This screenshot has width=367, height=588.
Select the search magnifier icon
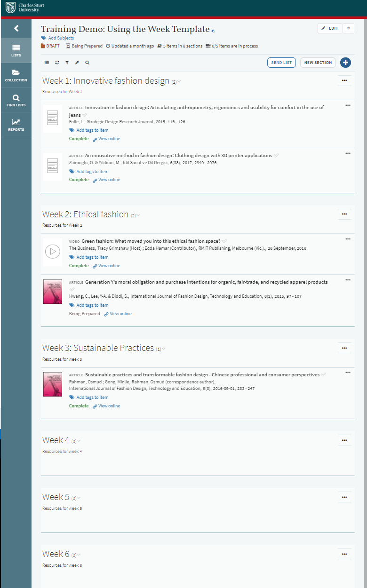click(87, 62)
